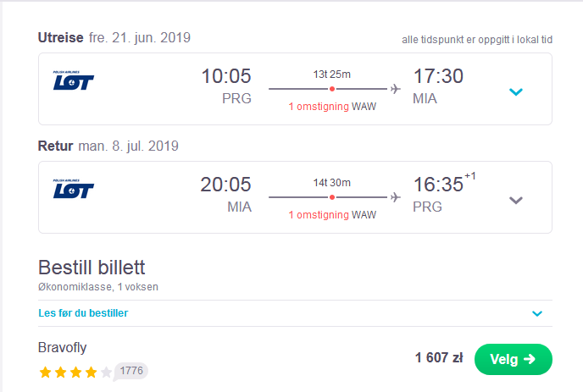Click the red stopover dot on outbound flight
Viewport: 583px width, 392px height.
[332, 89]
